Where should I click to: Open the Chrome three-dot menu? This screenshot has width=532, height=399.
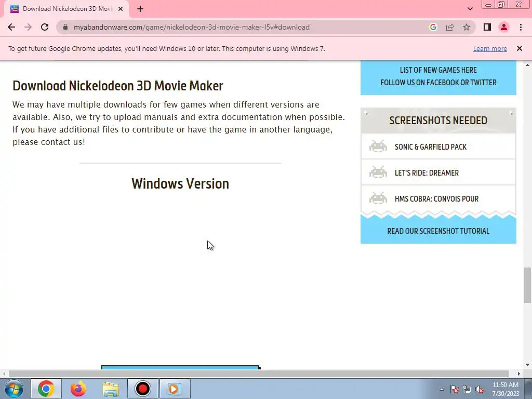(521, 27)
